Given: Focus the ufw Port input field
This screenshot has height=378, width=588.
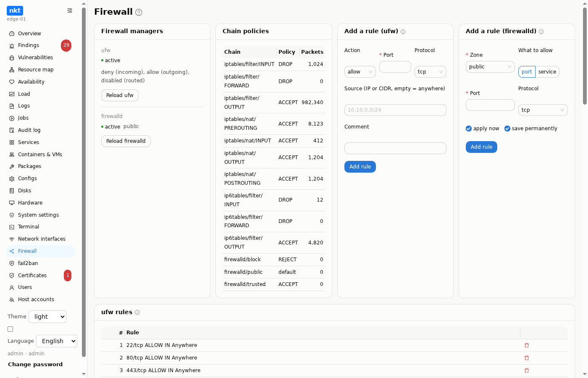Looking at the screenshot, I should [395, 67].
